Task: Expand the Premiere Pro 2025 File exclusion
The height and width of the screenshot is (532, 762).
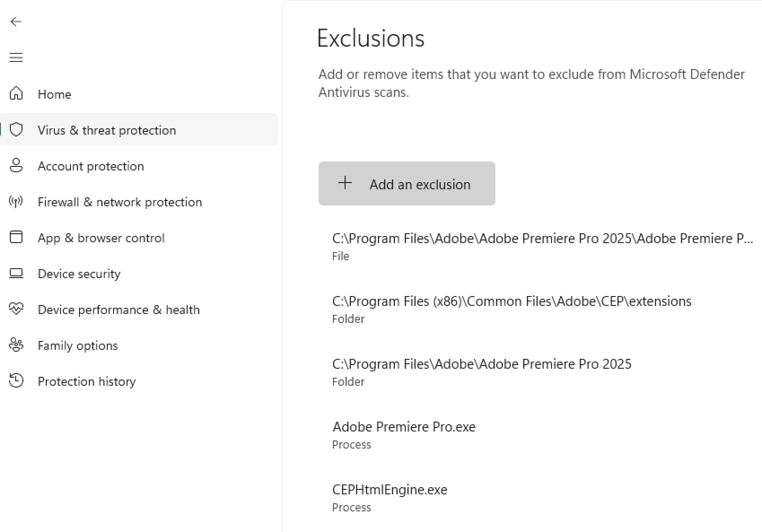Action: [542, 246]
